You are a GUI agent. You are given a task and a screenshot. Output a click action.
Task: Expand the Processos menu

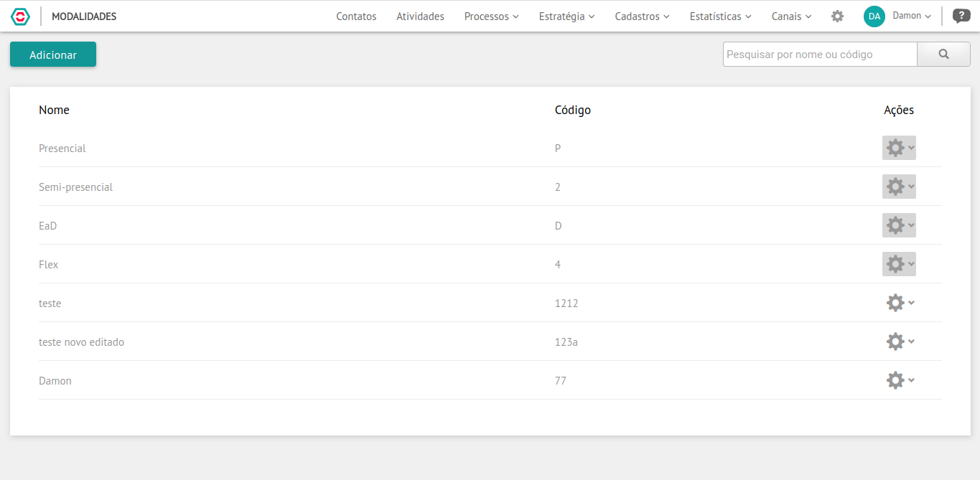[x=491, y=16]
